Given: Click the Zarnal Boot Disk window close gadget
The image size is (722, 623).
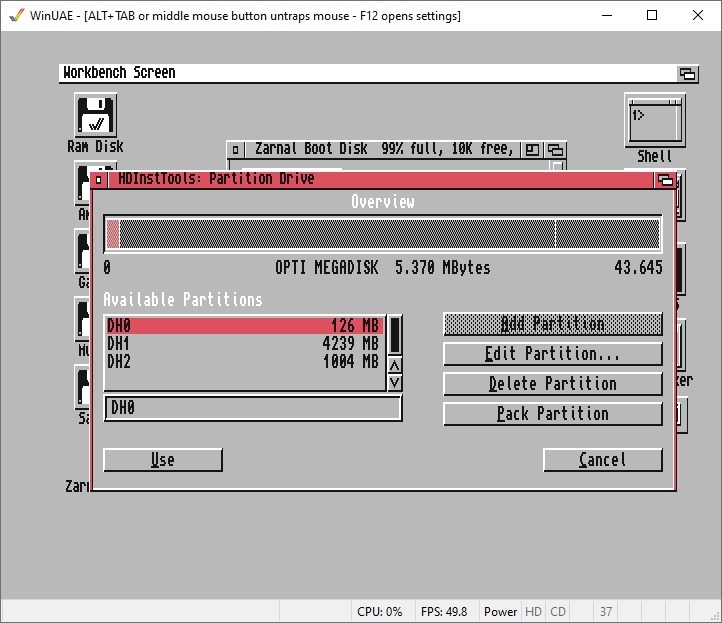Looking at the screenshot, I should pyautogui.click(x=235, y=150).
